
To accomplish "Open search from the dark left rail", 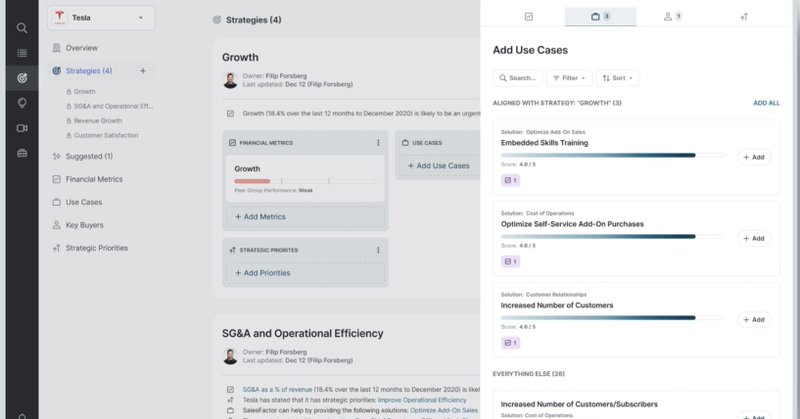I will [21, 28].
